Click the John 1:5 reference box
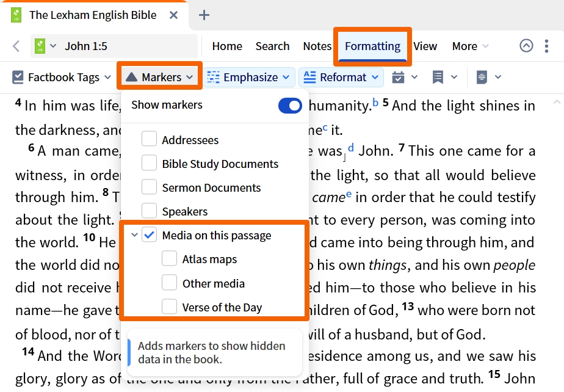 coord(114,46)
